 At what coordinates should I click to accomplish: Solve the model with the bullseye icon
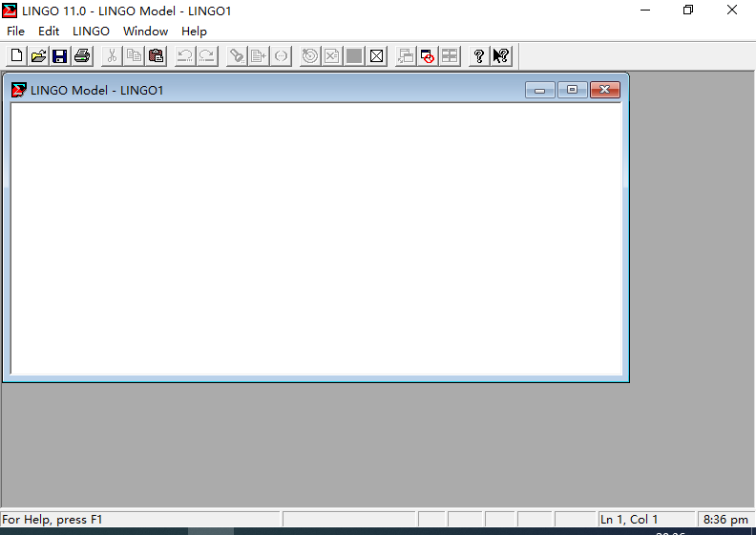[x=310, y=56]
